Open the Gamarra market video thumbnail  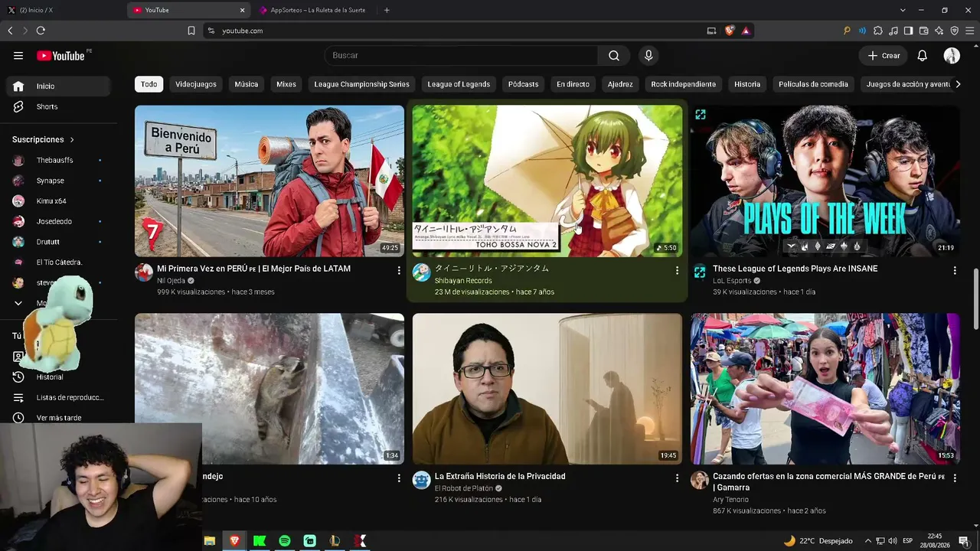tap(825, 388)
